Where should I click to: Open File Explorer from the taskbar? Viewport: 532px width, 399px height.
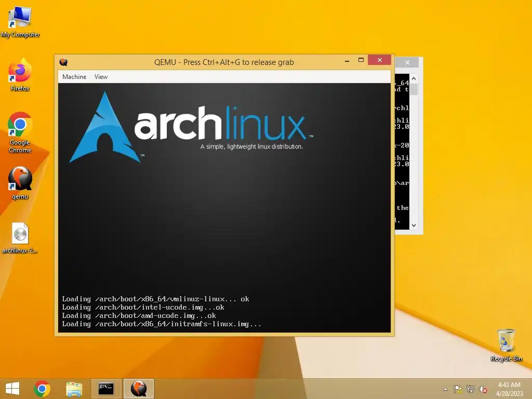[74, 389]
